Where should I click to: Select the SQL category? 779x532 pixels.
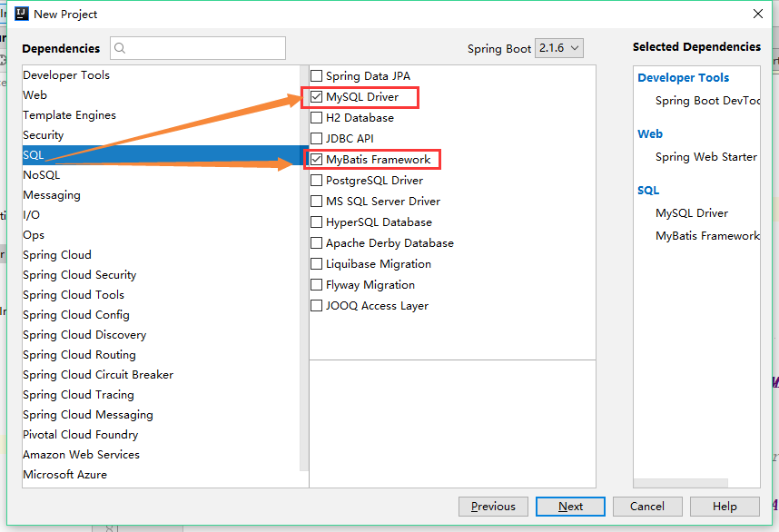click(161, 155)
